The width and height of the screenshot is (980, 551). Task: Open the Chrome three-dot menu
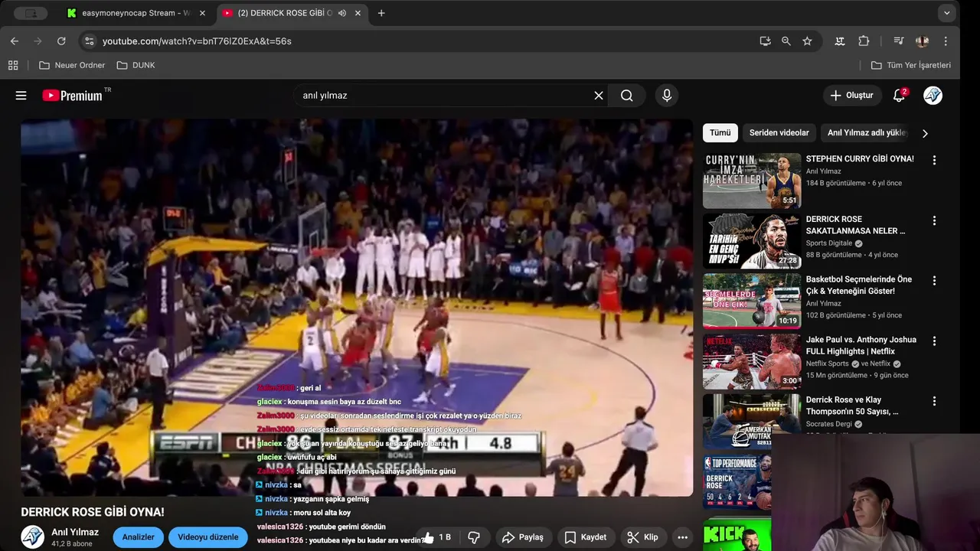click(x=946, y=41)
